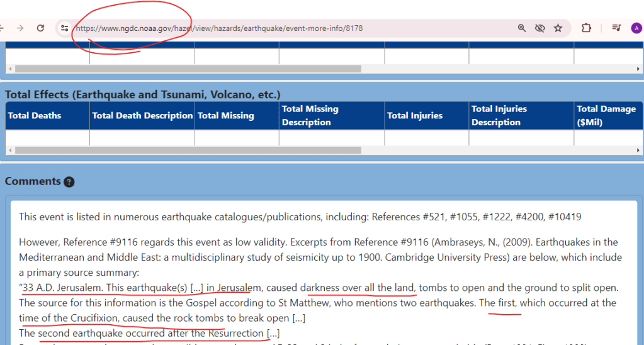Click the zoom magnifier icon in the address bar
This screenshot has height=345, width=644.
(x=522, y=28)
